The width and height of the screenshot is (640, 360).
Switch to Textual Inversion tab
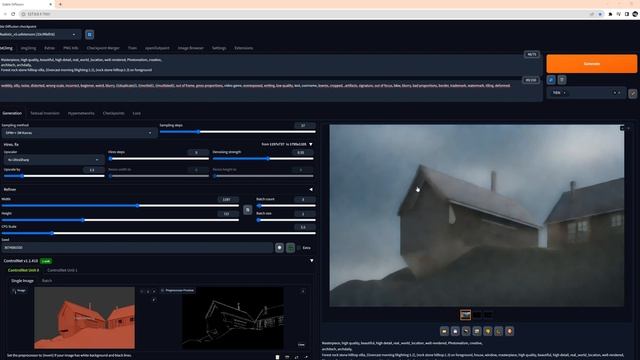tap(45, 113)
